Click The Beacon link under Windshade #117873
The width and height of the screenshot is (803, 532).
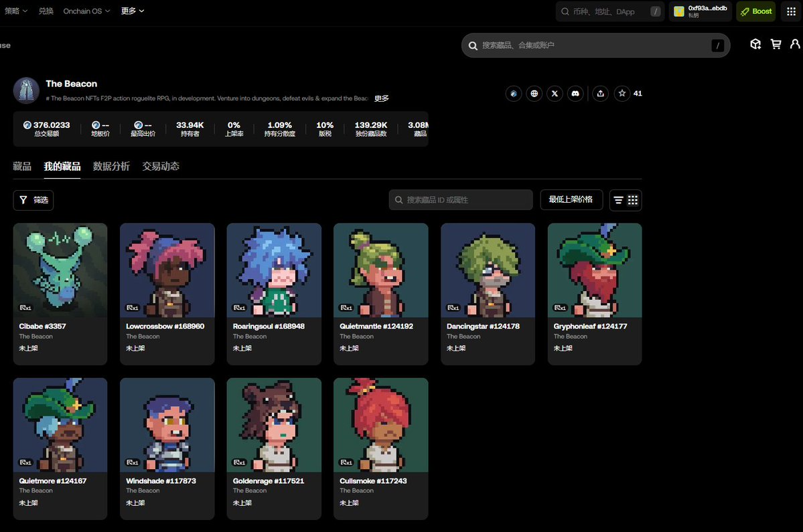(143, 491)
